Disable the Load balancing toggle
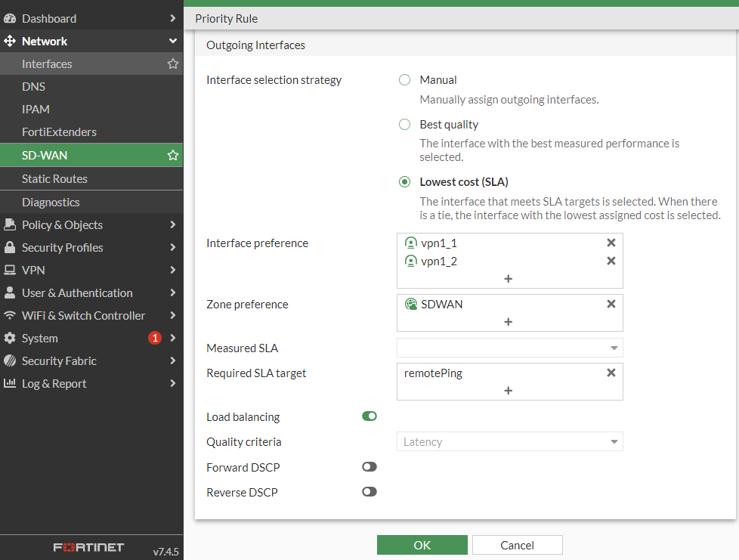This screenshot has width=739, height=560. 369,416
